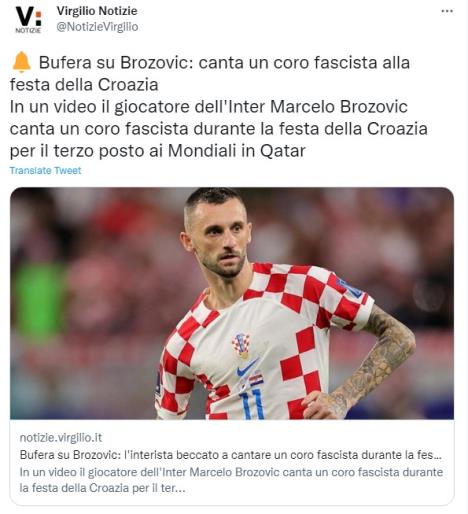Open the Brozovic photo preview
This screenshot has width=468, height=514.
pyautogui.click(x=232, y=303)
